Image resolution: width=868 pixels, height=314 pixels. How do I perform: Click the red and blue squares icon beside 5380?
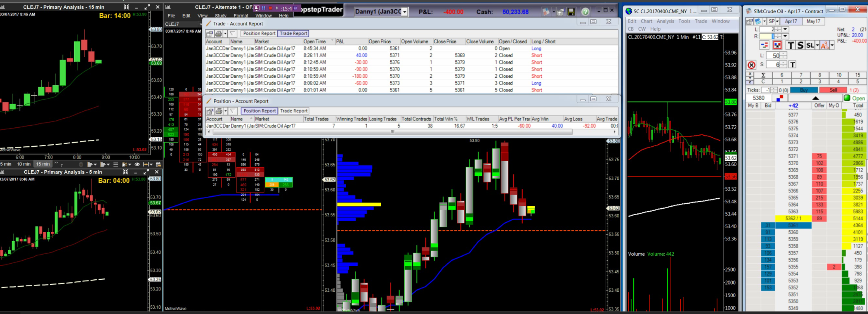point(779,98)
